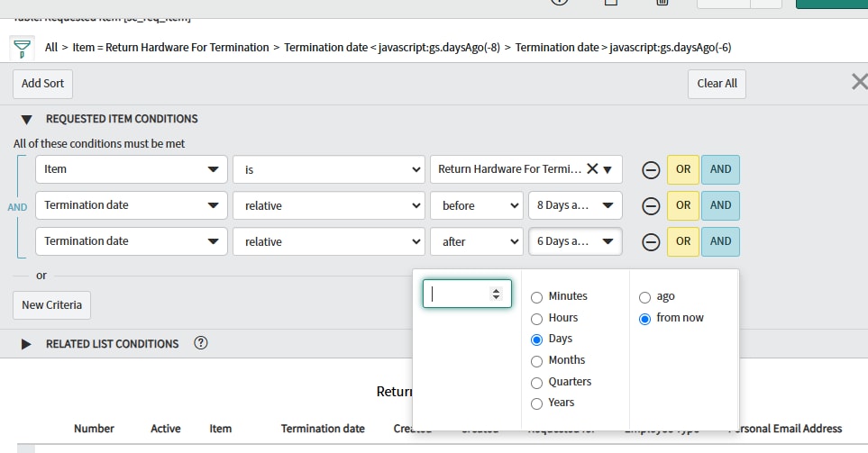Select the Months radio option
The height and width of the screenshot is (453, 868).
point(537,361)
